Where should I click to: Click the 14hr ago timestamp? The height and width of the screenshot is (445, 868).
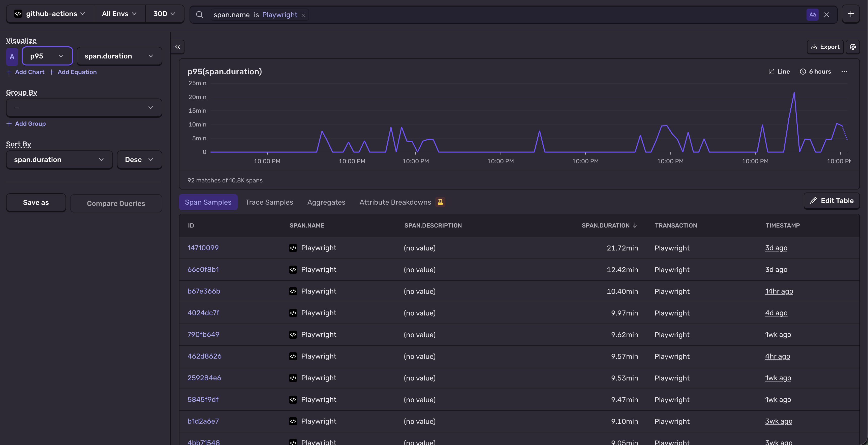pyautogui.click(x=779, y=291)
